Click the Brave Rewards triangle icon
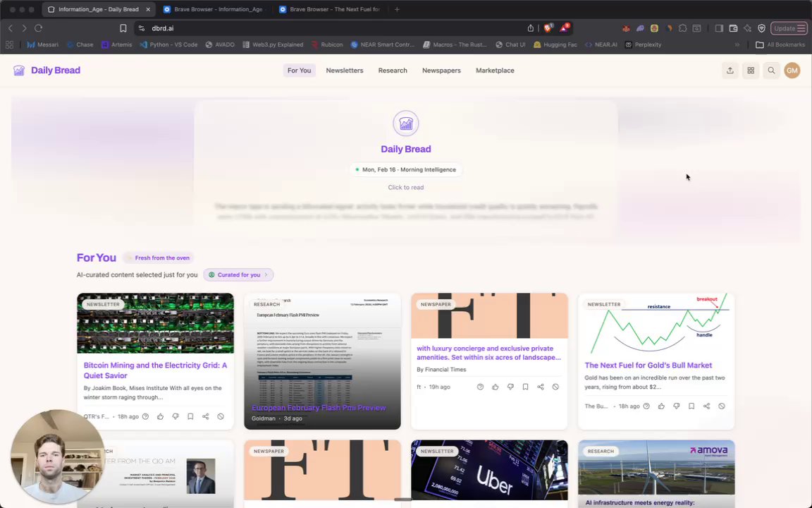Image resolution: width=812 pixels, height=508 pixels. pos(564,28)
